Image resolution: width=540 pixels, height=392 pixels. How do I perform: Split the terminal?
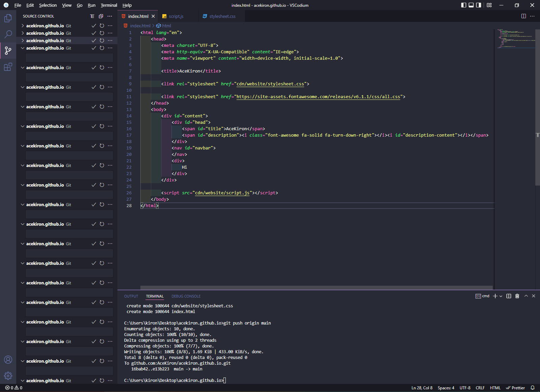click(509, 296)
